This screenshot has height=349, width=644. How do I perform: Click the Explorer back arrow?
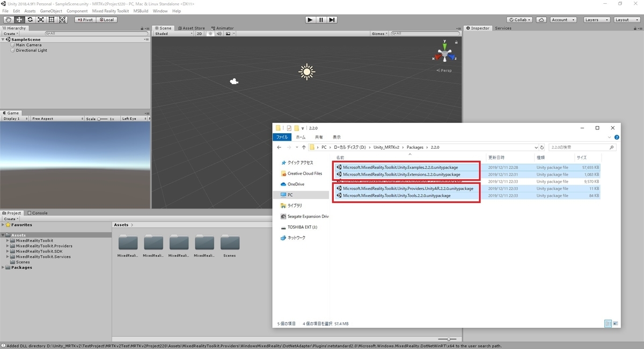pos(279,147)
